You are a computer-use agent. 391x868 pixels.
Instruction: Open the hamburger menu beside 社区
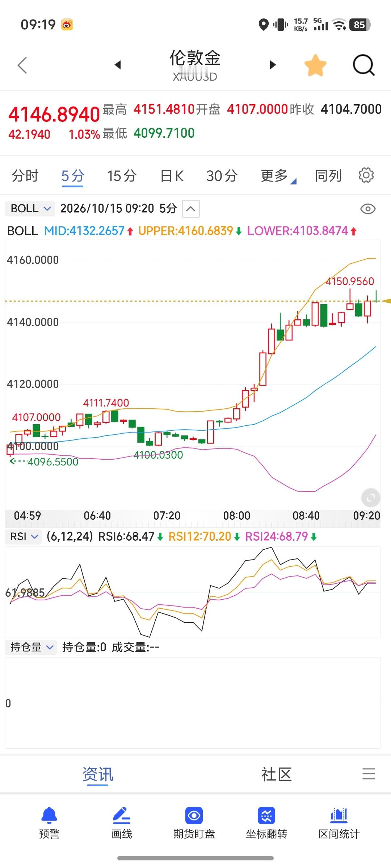point(369,774)
